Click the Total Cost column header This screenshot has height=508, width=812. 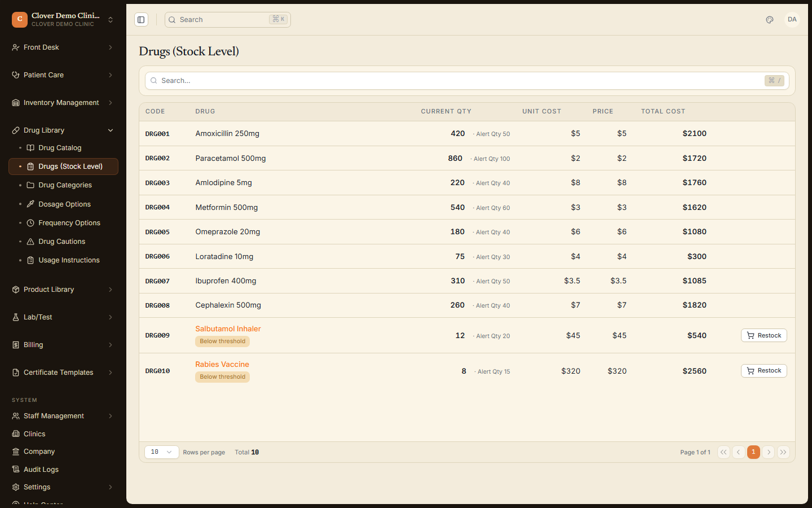click(663, 111)
